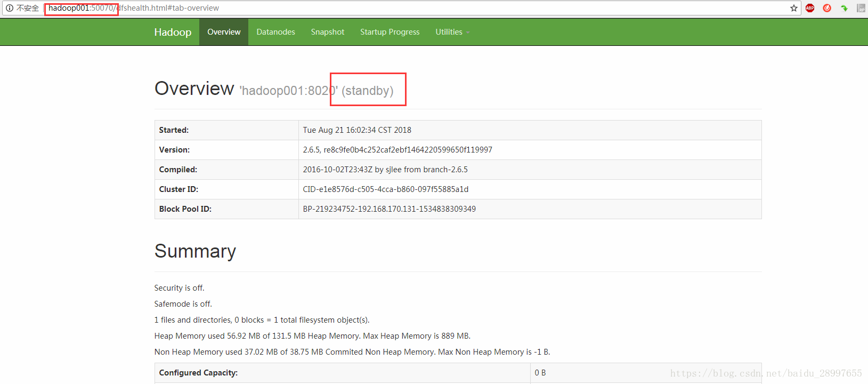Image resolution: width=868 pixels, height=384 pixels.
Task: Click the Cluster ID: row label
Action: point(179,189)
